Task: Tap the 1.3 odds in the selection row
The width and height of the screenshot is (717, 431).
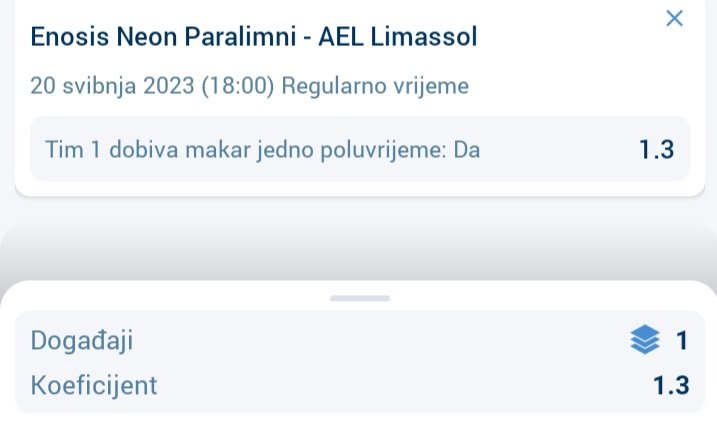Action: (x=657, y=149)
